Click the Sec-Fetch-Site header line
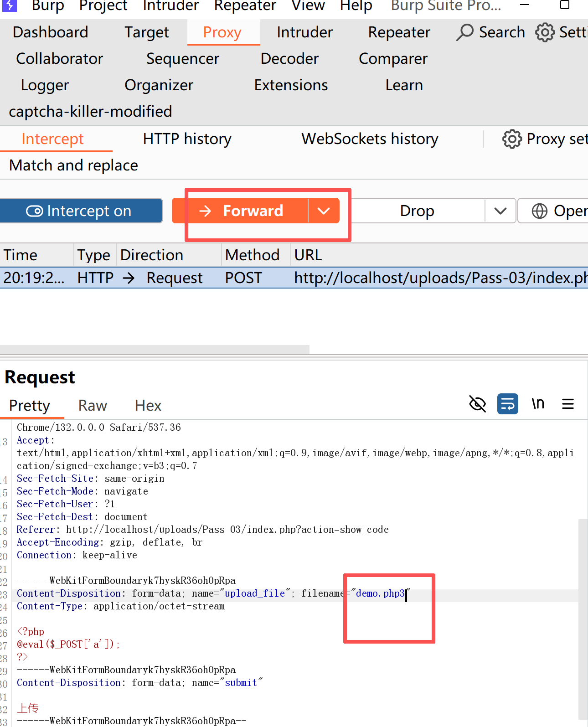The image size is (588, 727). [x=91, y=479]
